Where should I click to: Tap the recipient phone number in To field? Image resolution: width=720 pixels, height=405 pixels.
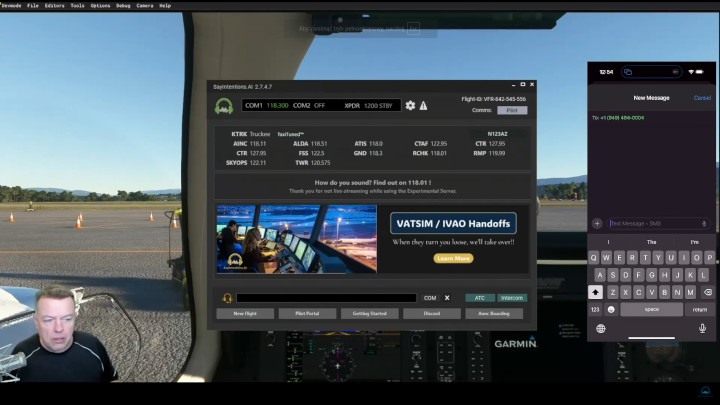pyautogui.click(x=622, y=118)
